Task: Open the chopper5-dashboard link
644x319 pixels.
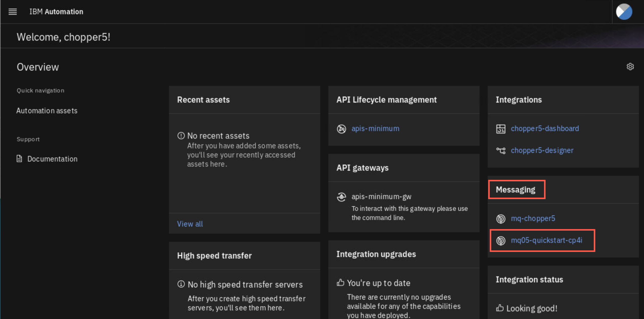Action: click(545, 129)
